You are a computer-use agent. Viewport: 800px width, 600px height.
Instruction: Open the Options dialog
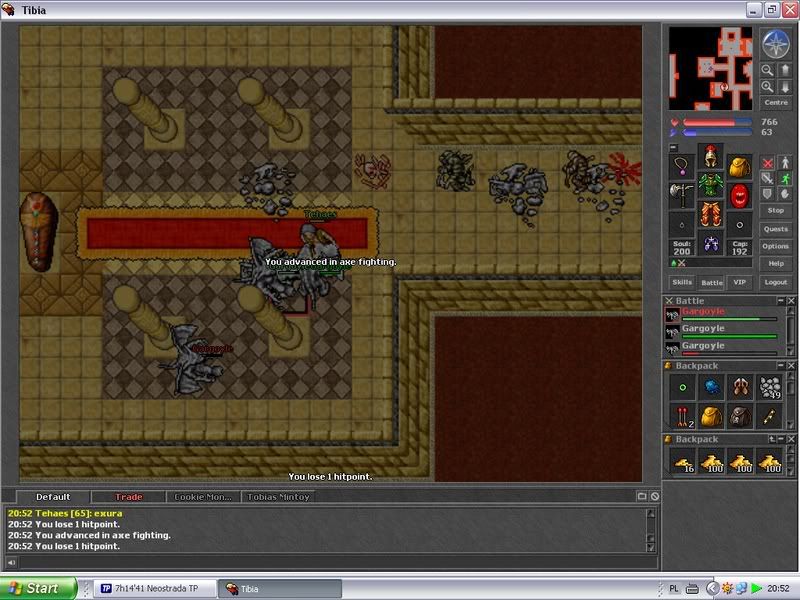[776, 246]
